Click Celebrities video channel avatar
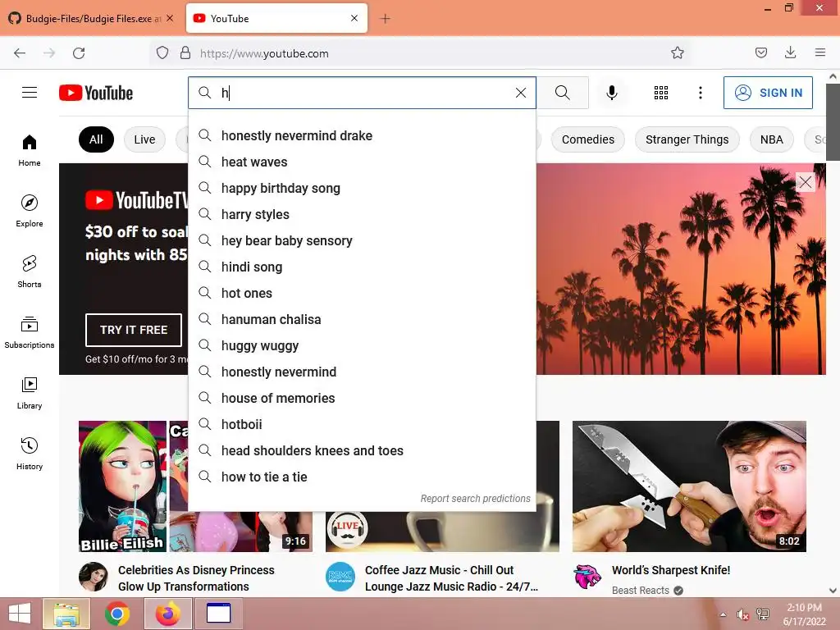840x630 pixels. [94, 577]
